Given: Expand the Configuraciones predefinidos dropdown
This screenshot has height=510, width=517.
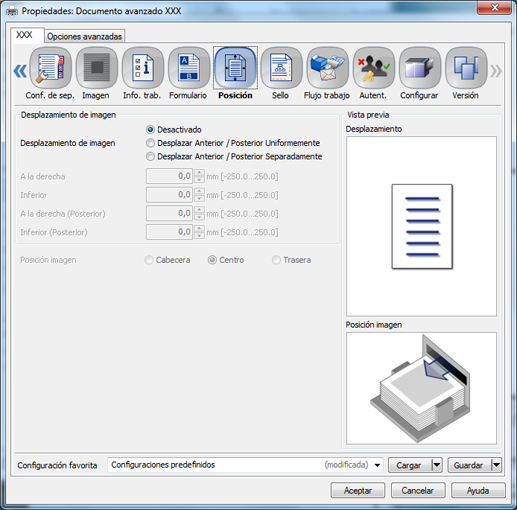Looking at the screenshot, I should coord(377,465).
